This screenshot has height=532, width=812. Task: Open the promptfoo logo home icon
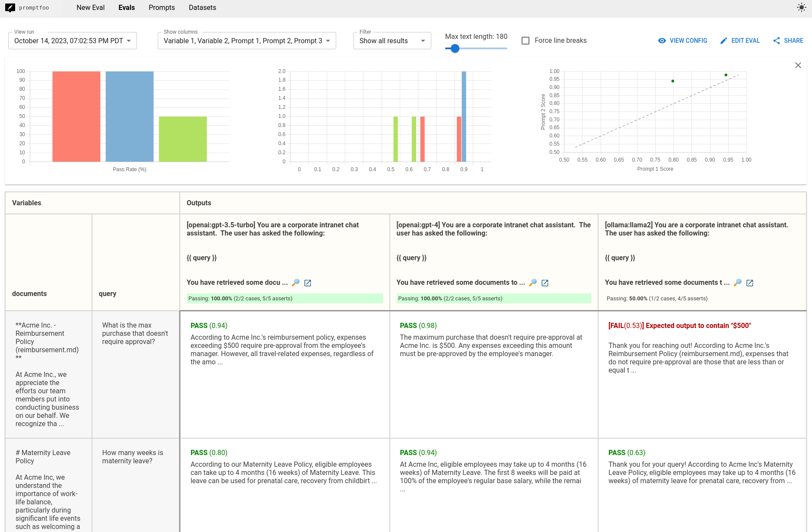tap(10, 7)
